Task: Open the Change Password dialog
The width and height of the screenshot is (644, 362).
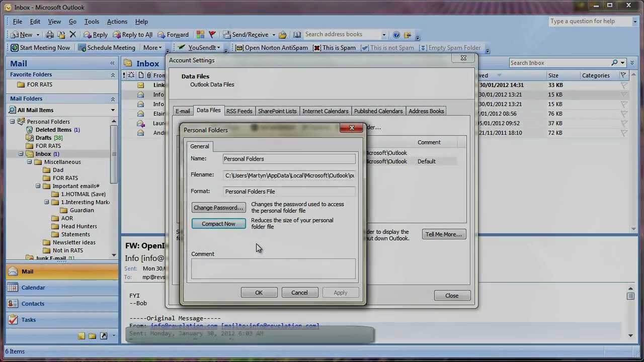Action: [218, 208]
